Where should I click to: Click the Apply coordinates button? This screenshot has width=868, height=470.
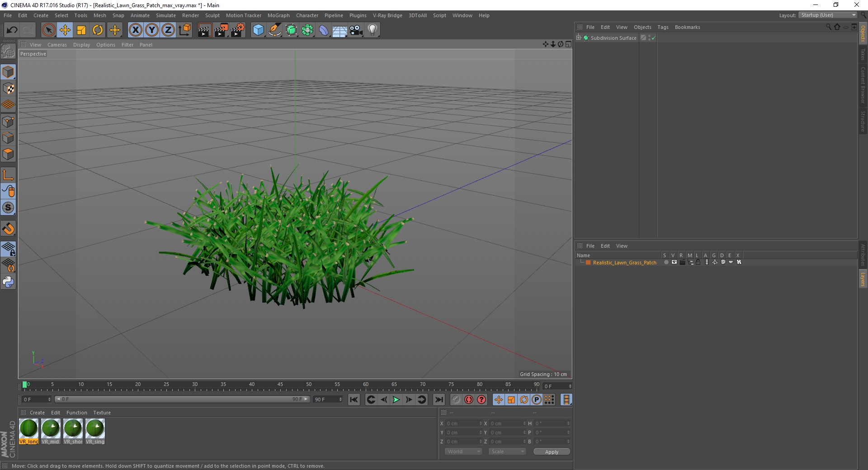[552, 452]
